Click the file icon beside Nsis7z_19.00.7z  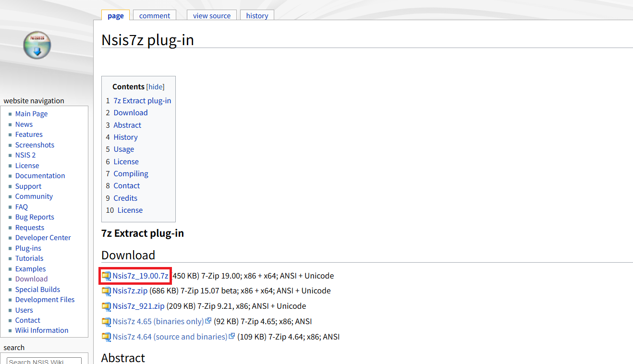coord(106,276)
